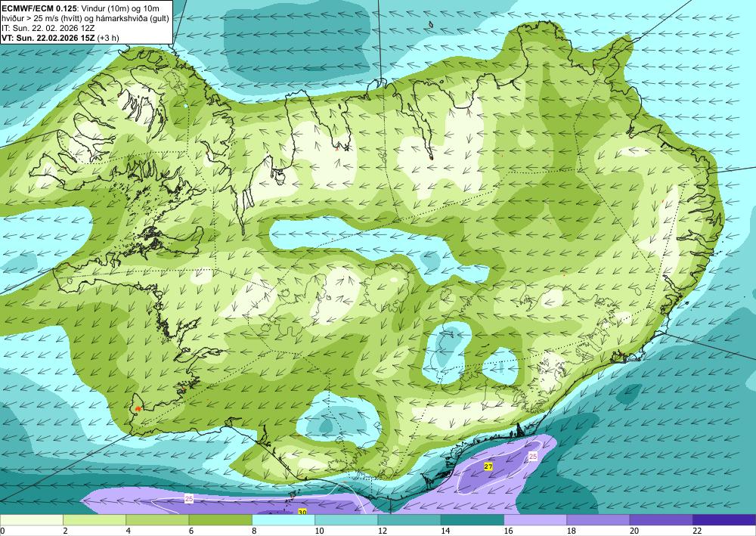Click the red marker in southwest Iceland
The height and width of the screenshot is (536, 756).
point(138,408)
